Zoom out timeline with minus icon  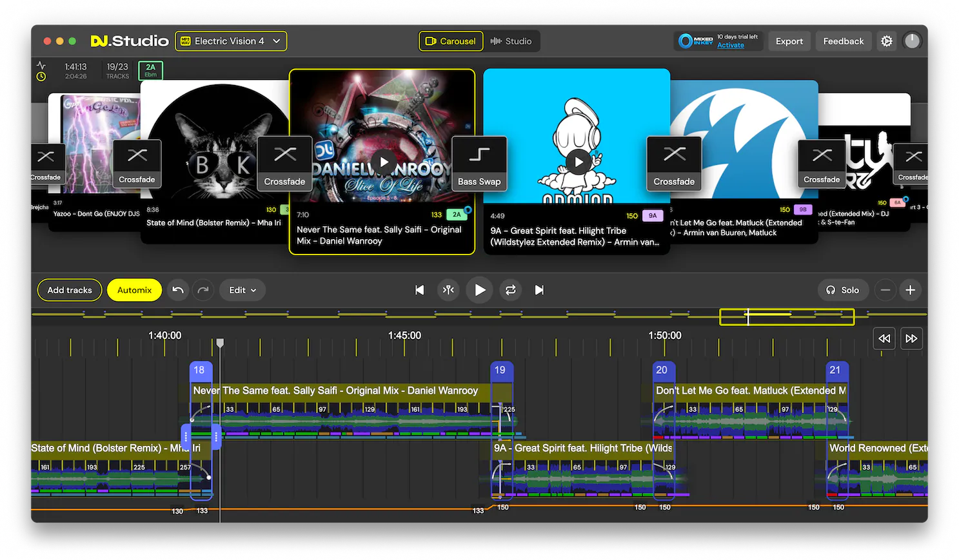tap(885, 290)
